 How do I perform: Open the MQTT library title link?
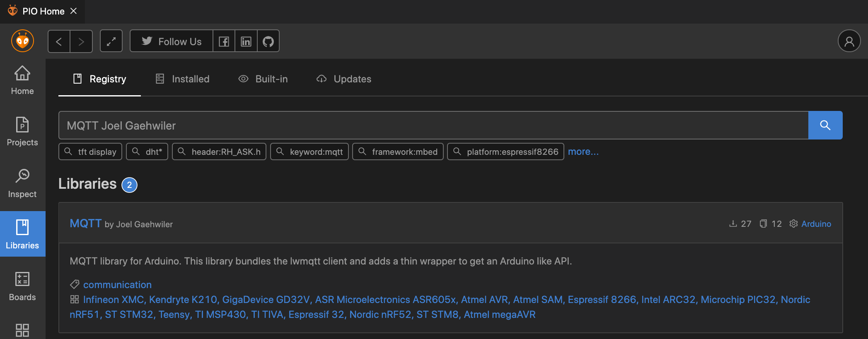(85, 224)
